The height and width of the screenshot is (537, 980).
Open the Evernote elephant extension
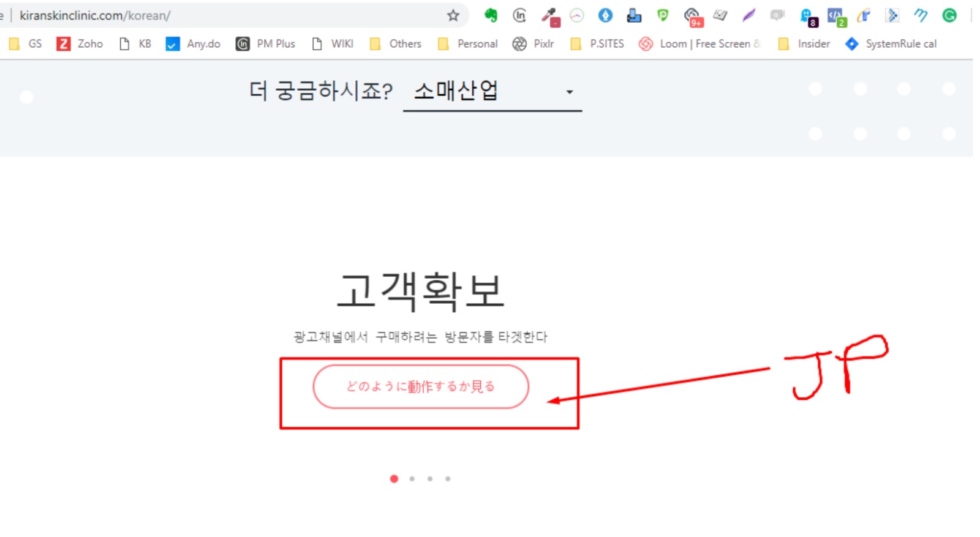point(491,15)
